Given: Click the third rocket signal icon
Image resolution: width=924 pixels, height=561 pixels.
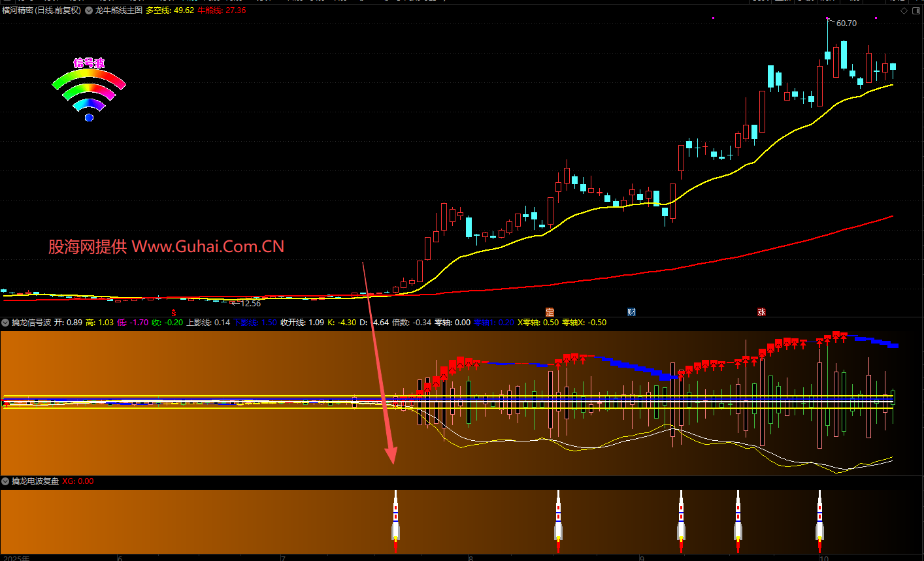Looking at the screenshot, I should pyautogui.click(x=681, y=521).
